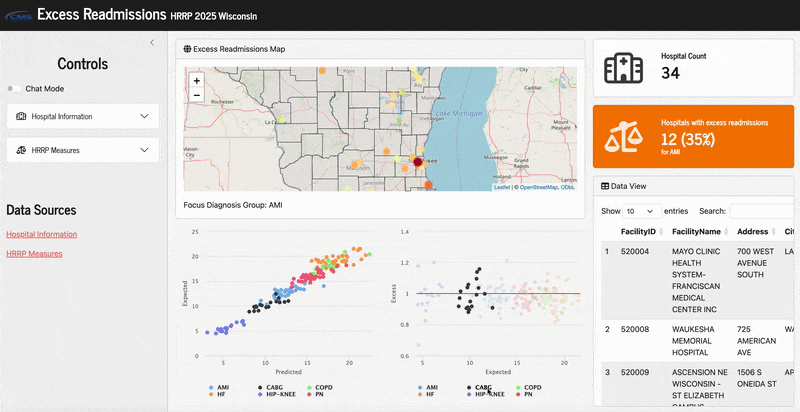
Task: Sort table by FacilityID column header
Action: tap(638, 232)
